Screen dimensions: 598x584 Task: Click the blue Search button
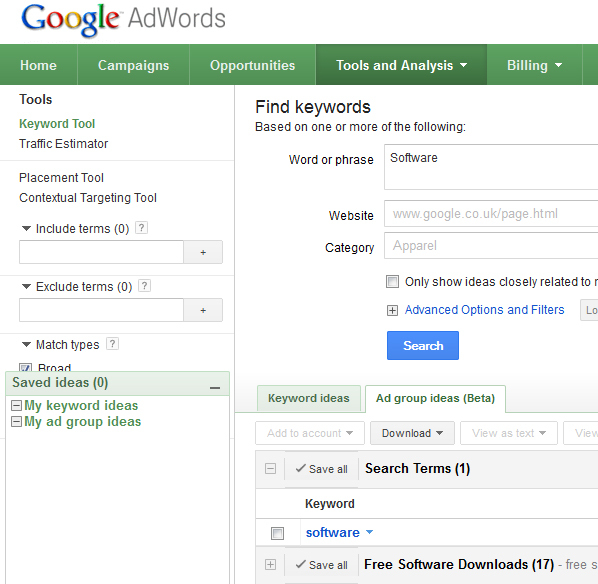423,345
